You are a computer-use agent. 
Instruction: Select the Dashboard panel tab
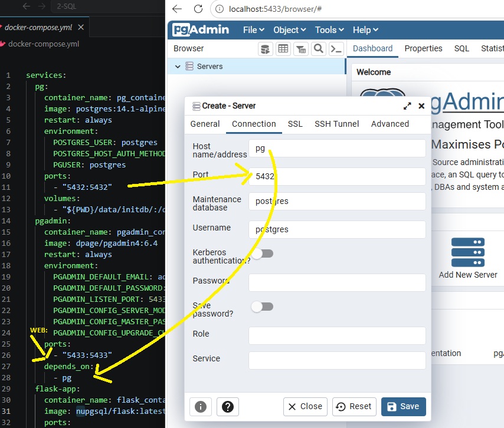click(x=372, y=48)
